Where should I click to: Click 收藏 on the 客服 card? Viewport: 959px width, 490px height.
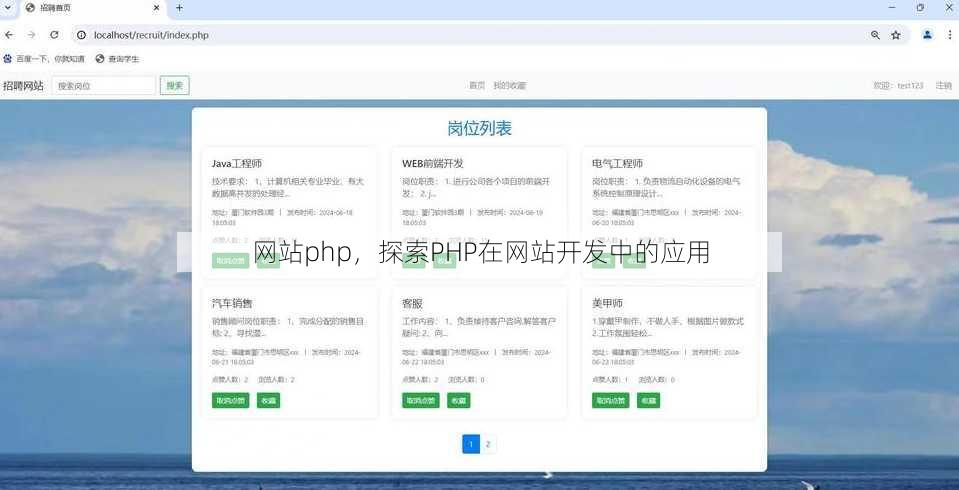459,401
